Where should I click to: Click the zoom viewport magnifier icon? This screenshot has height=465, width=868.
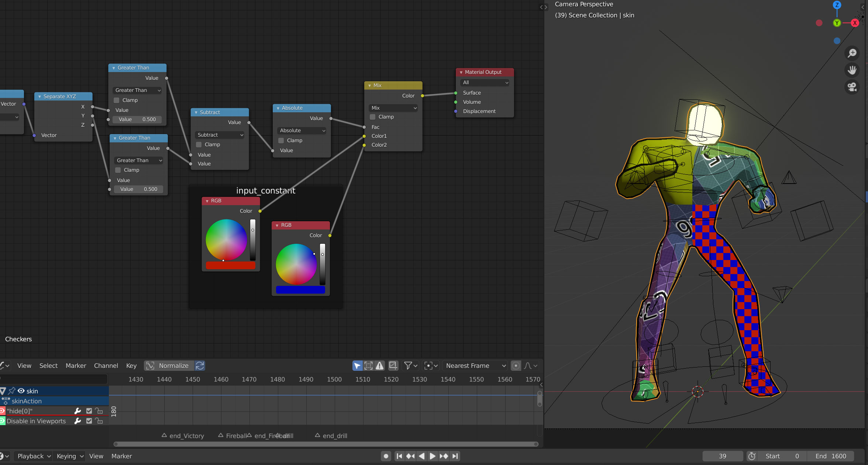tap(852, 53)
